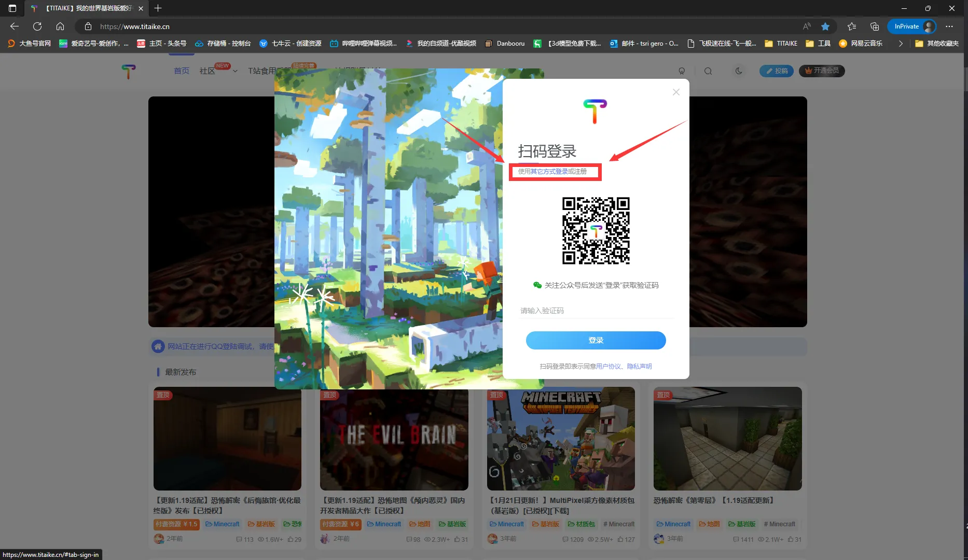Open the Read Aloud icon in address bar

807,26
